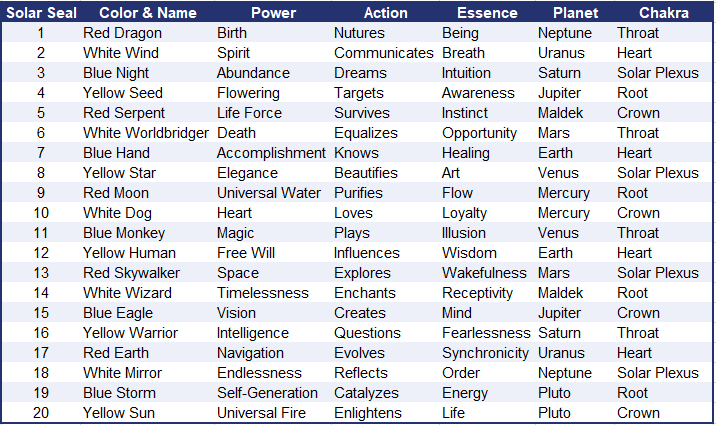Select the Planet column header
Image resolution: width=716 pixels, height=425 pixels.
tap(575, 13)
